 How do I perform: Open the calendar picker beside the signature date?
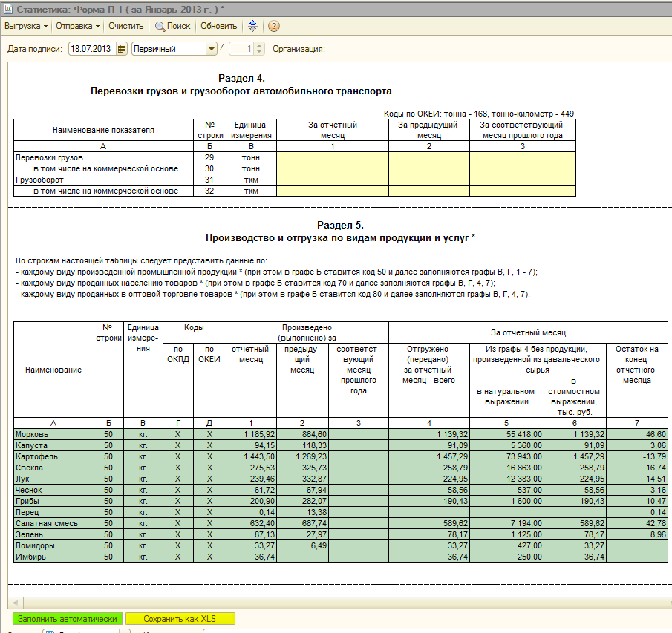point(122,49)
